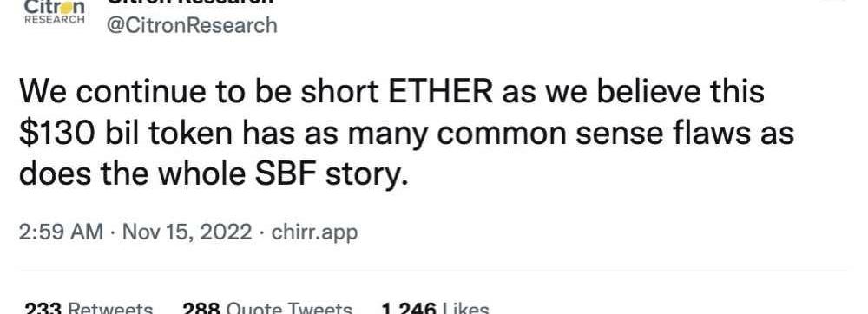Screen dimensions: 868x314
Task: Open the chirr.app source link
Action: 314,232
